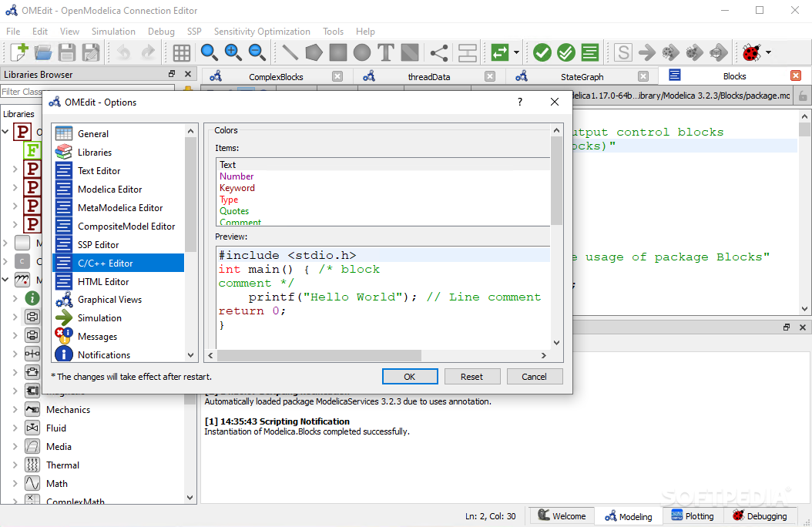Click the Zoom Out magnifier icon
Image resolution: width=812 pixels, height=527 pixels.
257,52
